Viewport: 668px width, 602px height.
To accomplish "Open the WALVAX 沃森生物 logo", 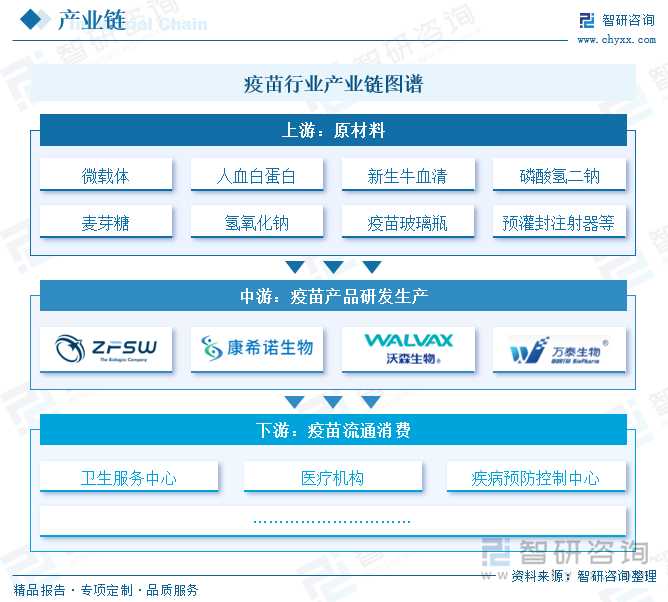I will (x=408, y=349).
